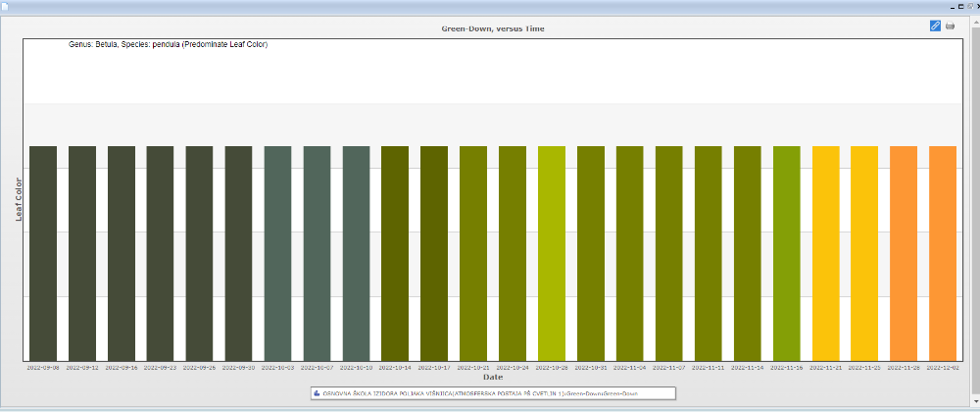This screenshot has width=980, height=412.
Task: Click the Betula pendula subtitle text
Action: pos(168,44)
